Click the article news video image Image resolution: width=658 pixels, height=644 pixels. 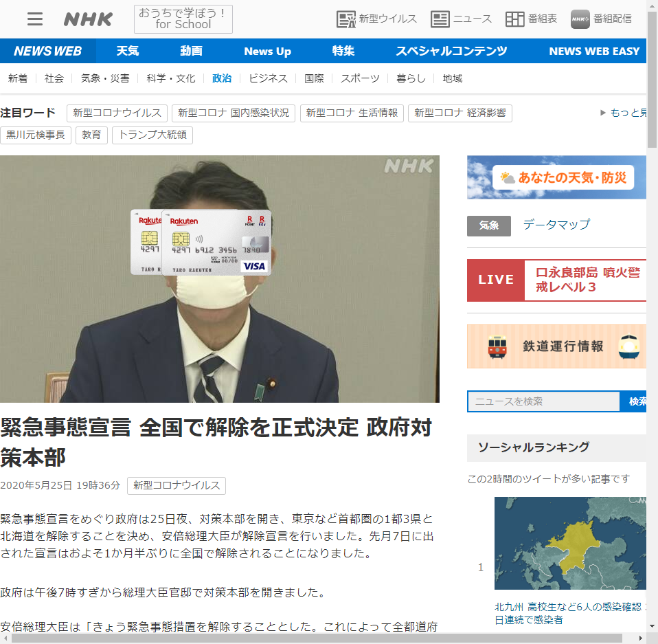pyautogui.click(x=220, y=279)
